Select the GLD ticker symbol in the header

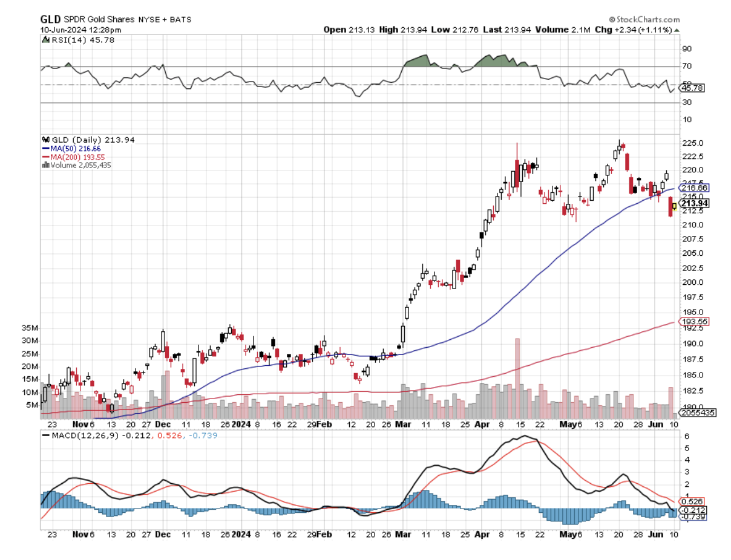51,19
